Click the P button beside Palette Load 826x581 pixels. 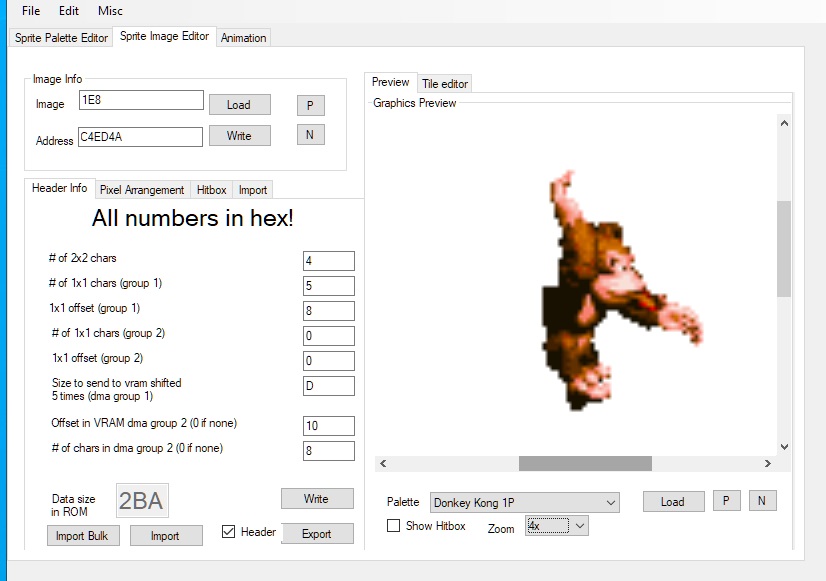726,502
